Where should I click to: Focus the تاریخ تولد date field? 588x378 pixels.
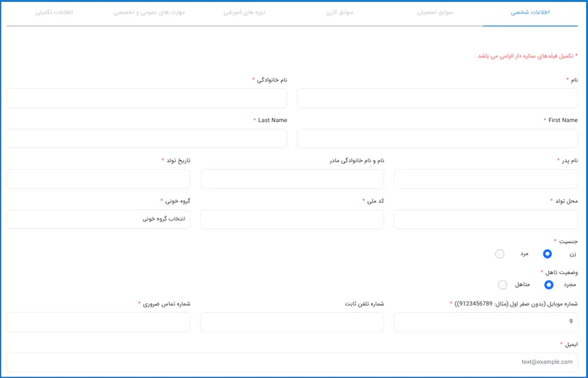point(98,179)
